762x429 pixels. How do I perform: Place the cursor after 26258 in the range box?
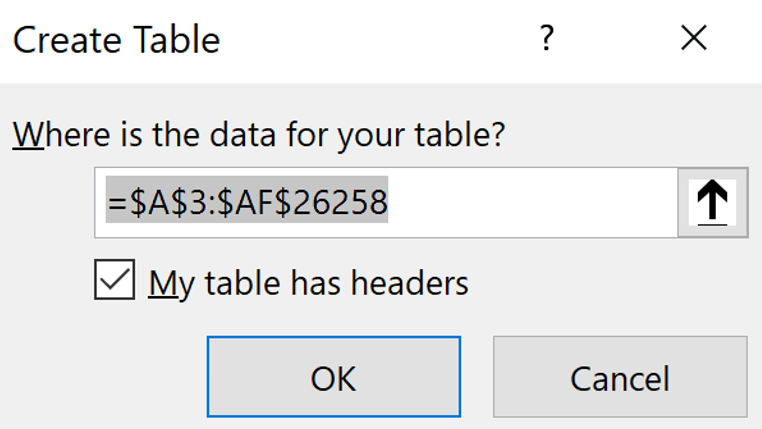pyautogui.click(x=389, y=201)
